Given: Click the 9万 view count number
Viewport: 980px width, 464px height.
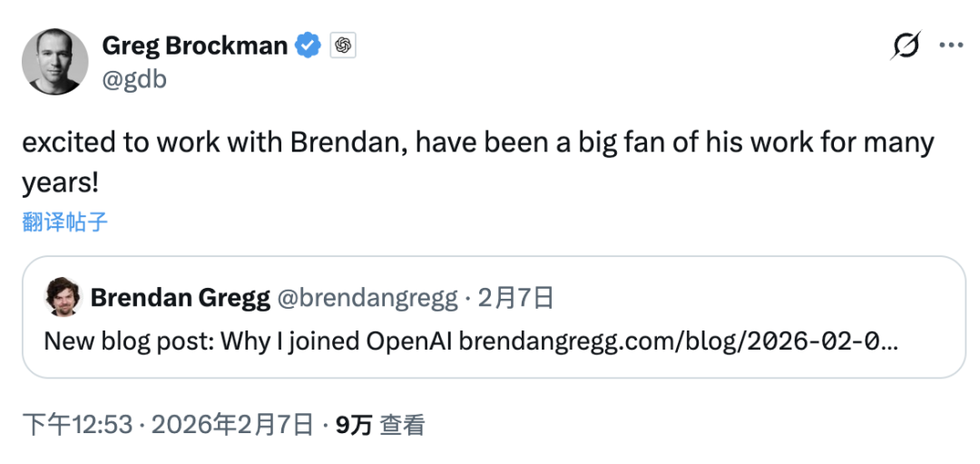Looking at the screenshot, I should (x=353, y=424).
